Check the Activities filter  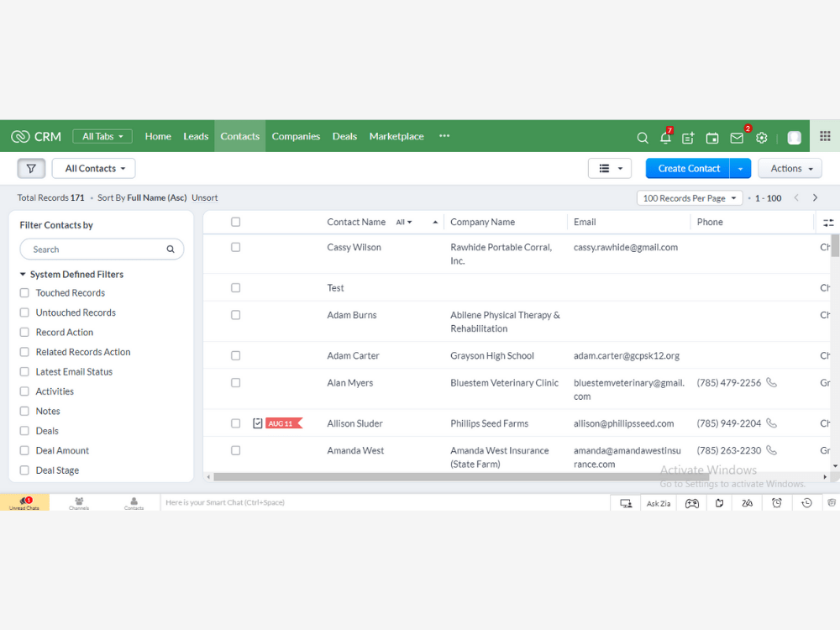coord(24,391)
